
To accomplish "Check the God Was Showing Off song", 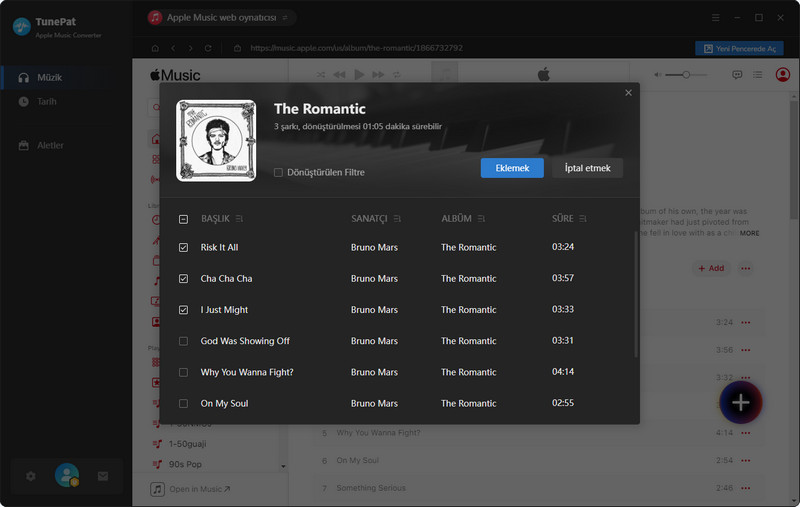I will coord(183,341).
